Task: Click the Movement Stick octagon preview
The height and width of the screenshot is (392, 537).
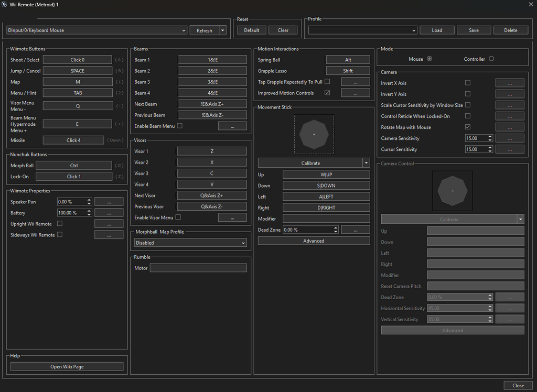Action: [x=314, y=135]
